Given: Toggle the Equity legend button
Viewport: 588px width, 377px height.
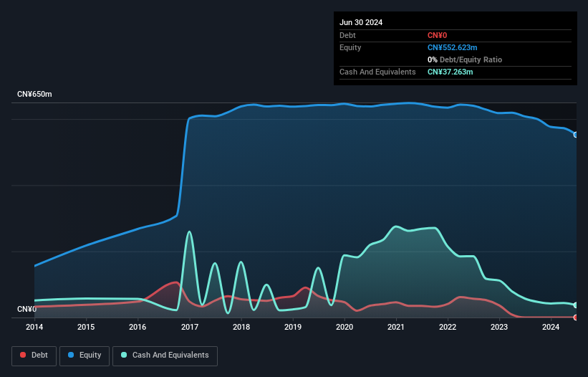Looking at the screenshot, I should [85, 355].
